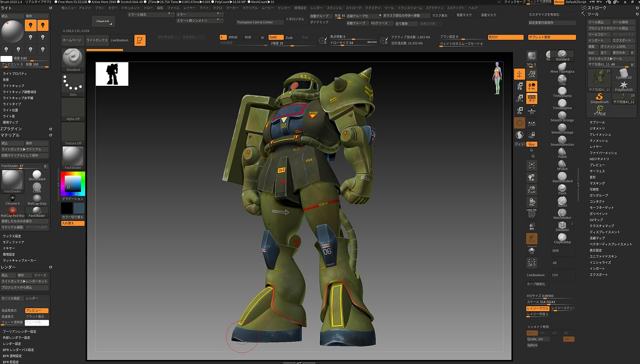
Task: Toggle the Qxyz rotation mode
Action: pos(531,144)
